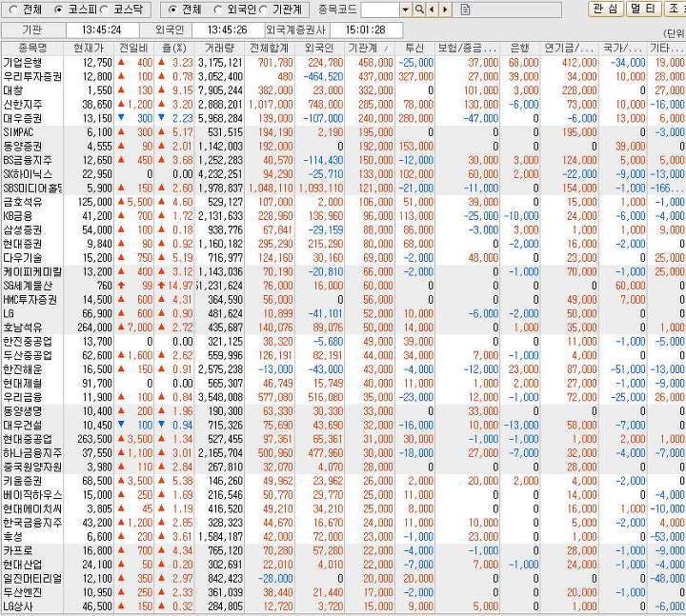Viewport: 686px width, 616px height.
Task: Select the 기관계 radio button
Action: tap(264, 10)
